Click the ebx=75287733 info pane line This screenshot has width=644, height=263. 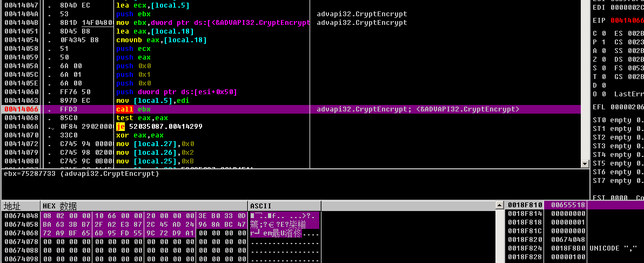[x=82, y=174]
